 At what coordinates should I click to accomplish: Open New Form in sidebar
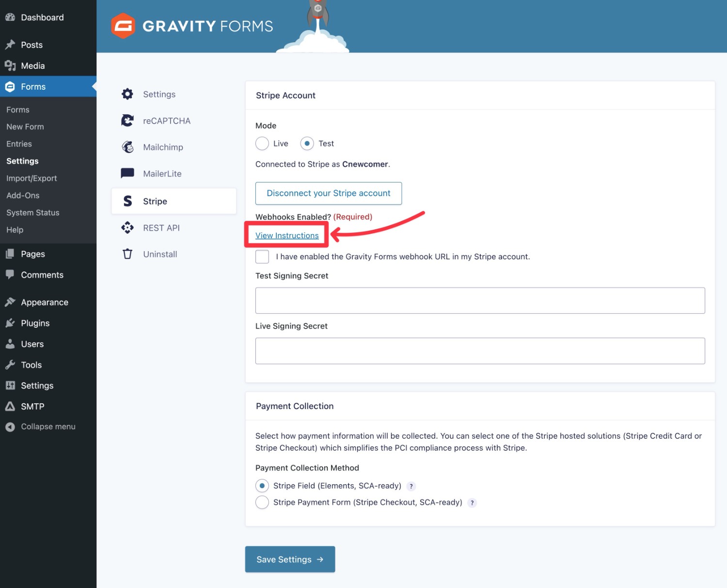click(25, 127)
